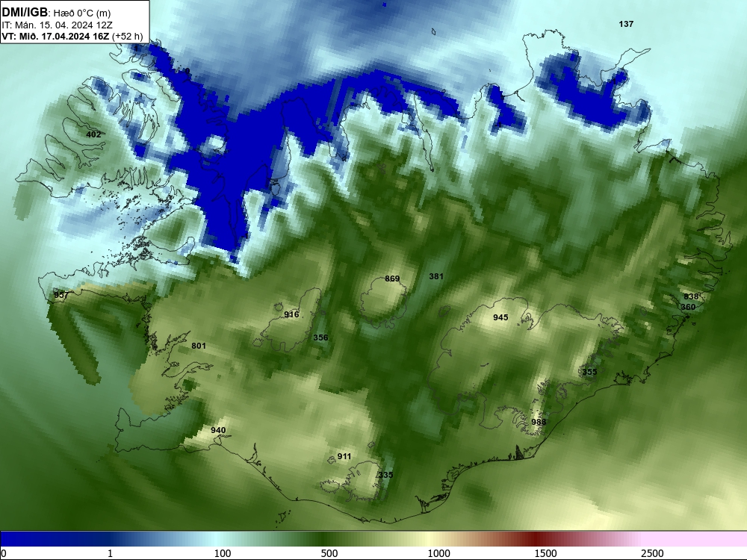Click the 'VT: Mið. 17.04.2024 16Z' line
The width and height of the screenshot is (747, 560).
(x=55, y=36)
